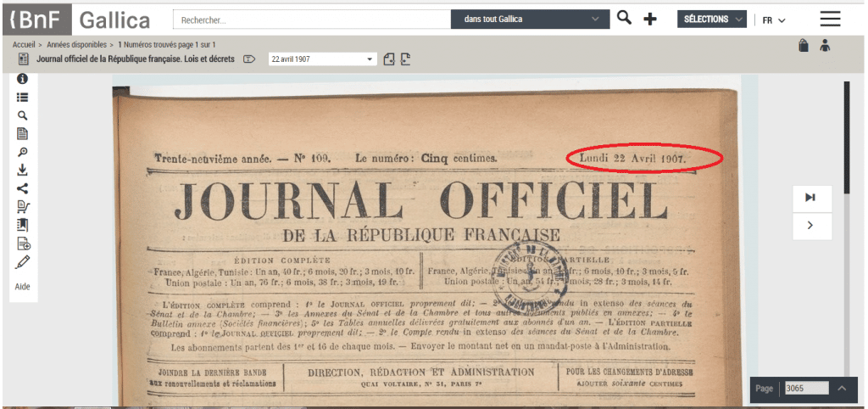868x409 pixels.
Task: Open the 22 avril 1907 date dropdown
Action: point(322,59)
